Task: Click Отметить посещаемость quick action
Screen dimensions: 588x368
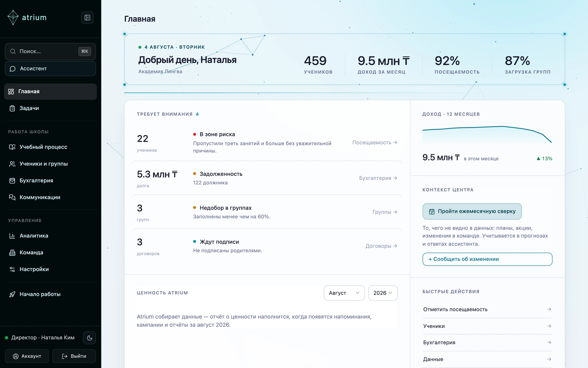Action: (x=487, y=309)
